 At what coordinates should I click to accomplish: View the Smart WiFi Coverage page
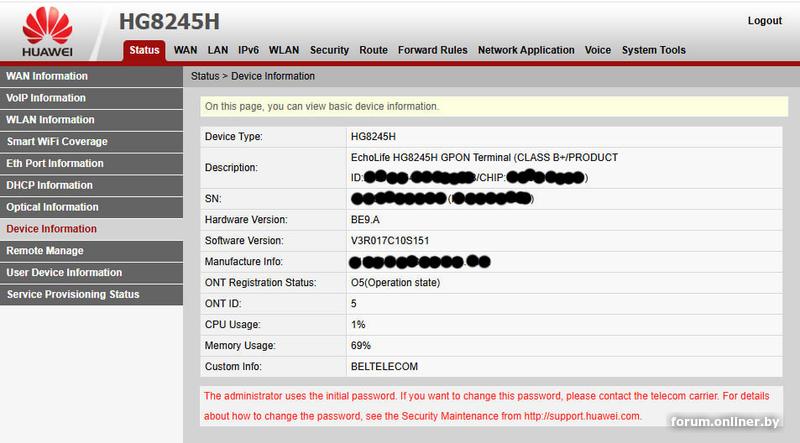pyautogui.click(x=91, y=142)
